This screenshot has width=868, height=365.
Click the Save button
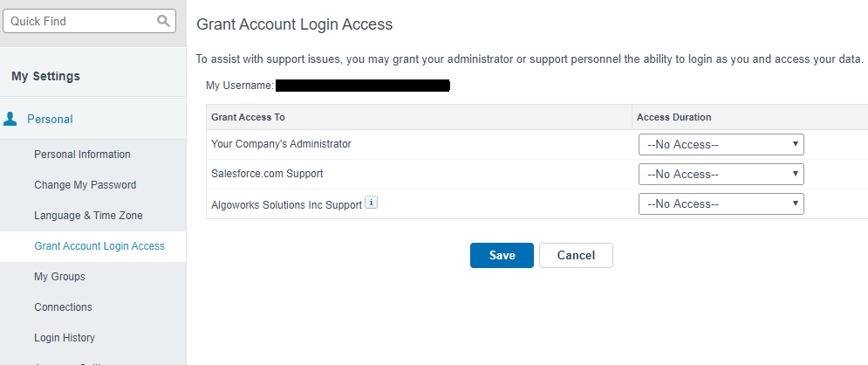(x=502, y=255)
